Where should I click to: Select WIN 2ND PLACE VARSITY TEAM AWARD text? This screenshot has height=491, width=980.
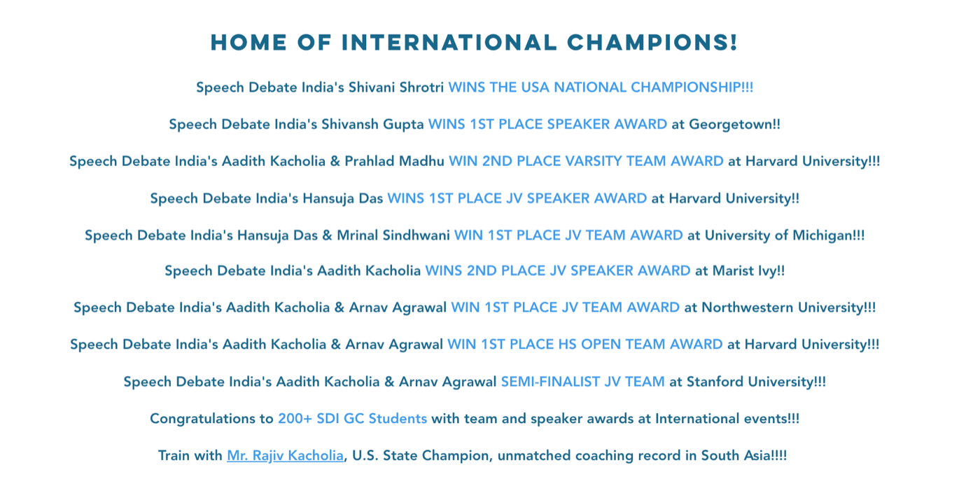pyautogui.click(x=586, y=161)
